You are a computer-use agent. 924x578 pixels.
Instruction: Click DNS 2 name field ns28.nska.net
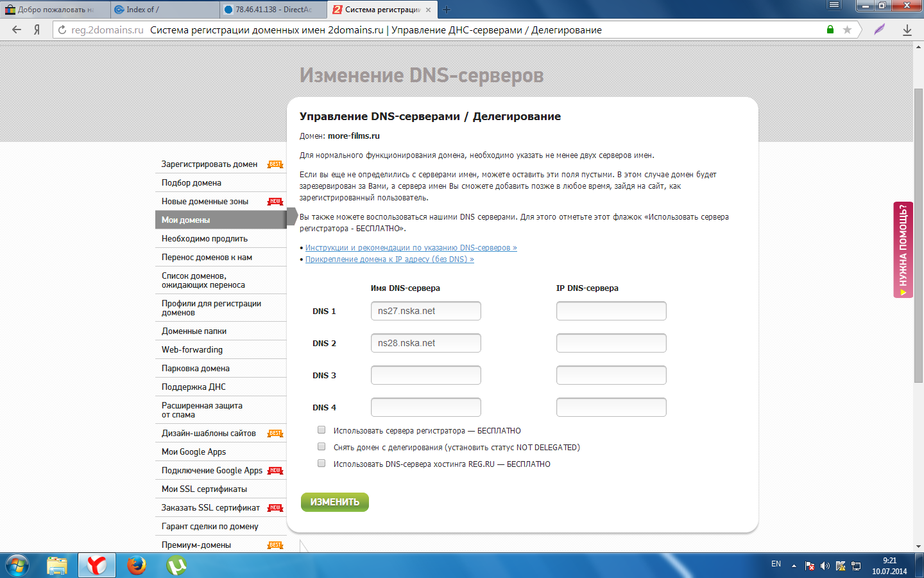[x=426, y=343]
